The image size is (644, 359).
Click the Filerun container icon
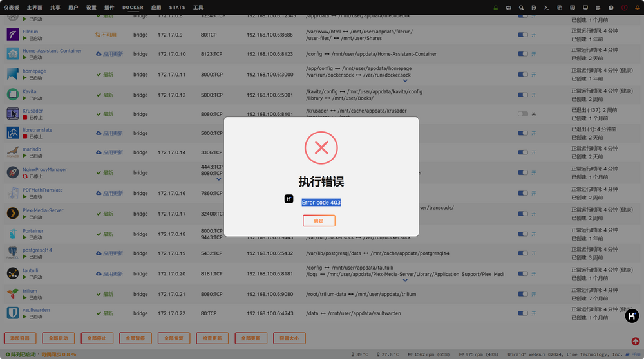click(13, 35)
